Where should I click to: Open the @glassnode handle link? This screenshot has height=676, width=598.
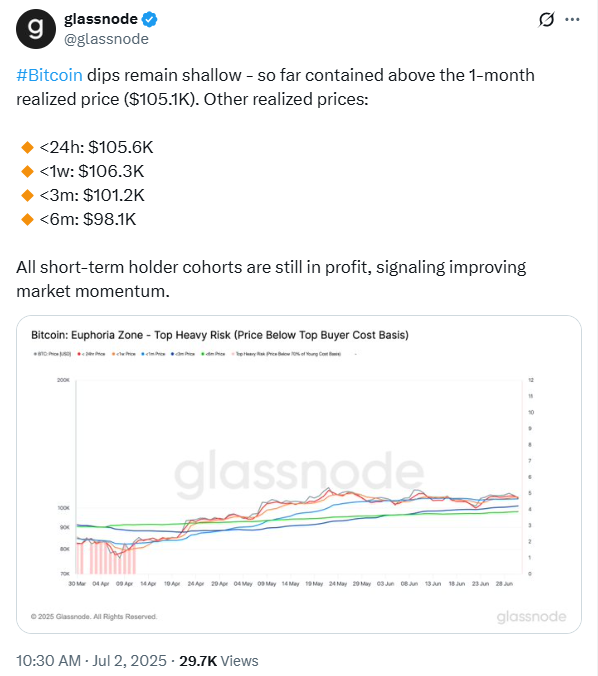[106, 39]
